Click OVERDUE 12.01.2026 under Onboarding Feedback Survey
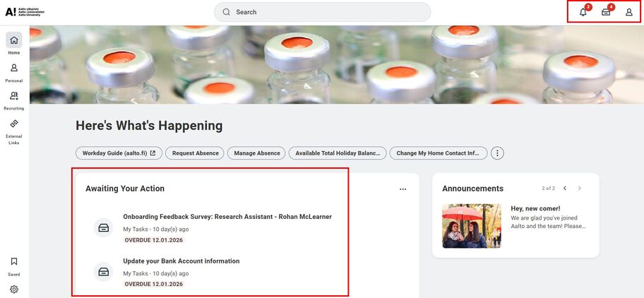 (154, 240)
